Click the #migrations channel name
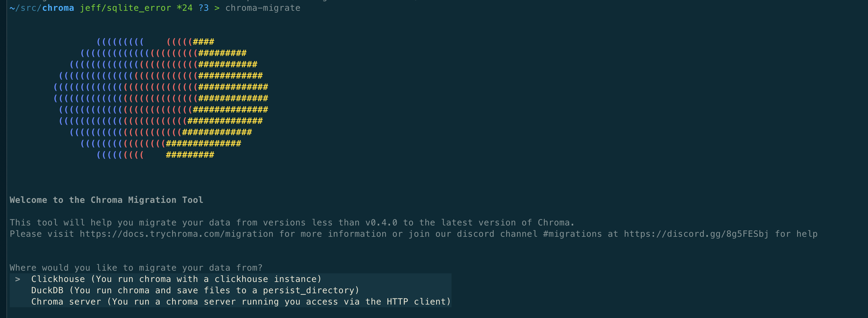Image resolution: width=868 pixels, height=318 pixels. [572, 234]
